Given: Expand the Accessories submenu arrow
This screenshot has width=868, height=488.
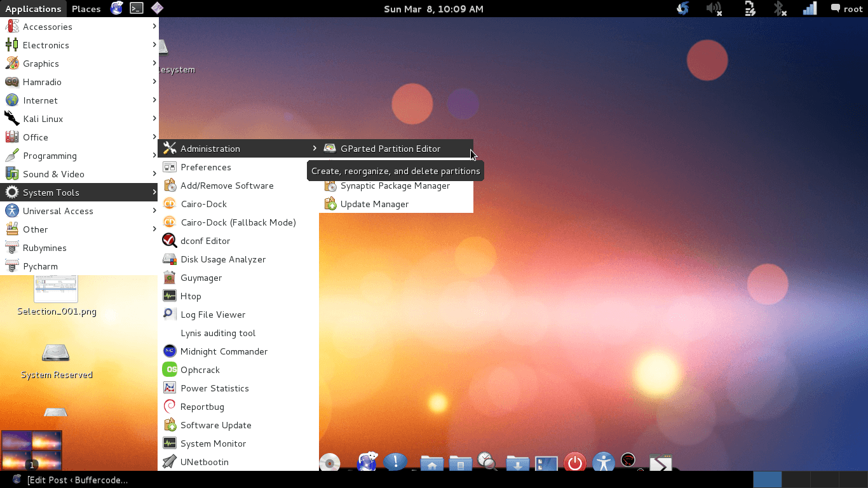Looking at the screenshot, I should click(x=154, y=27).
